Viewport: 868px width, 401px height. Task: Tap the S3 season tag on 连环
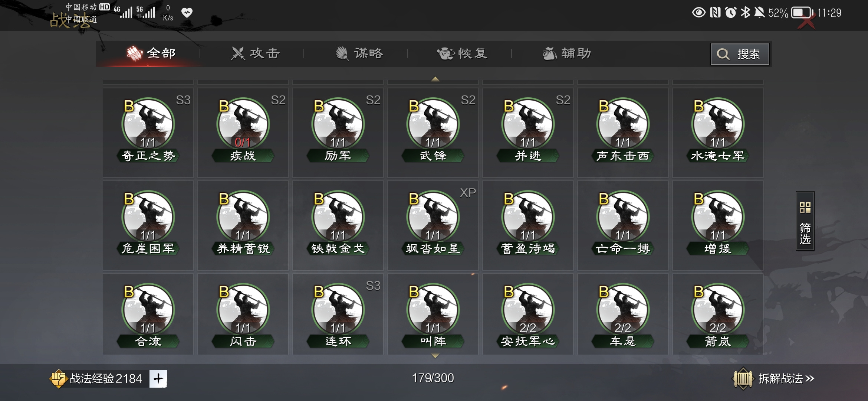pos(373,286)
